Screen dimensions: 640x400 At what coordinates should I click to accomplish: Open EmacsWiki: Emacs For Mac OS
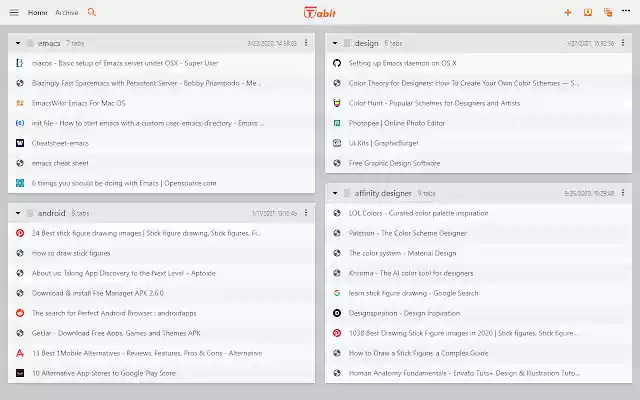coord(78,103)
